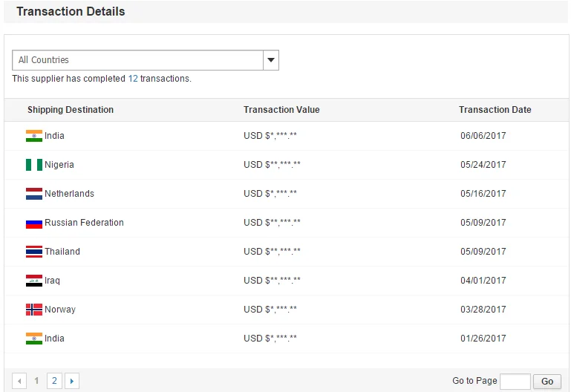Open page 2 of transactions
The width and height of the screenshot is (574, 392).
(54, 381)
